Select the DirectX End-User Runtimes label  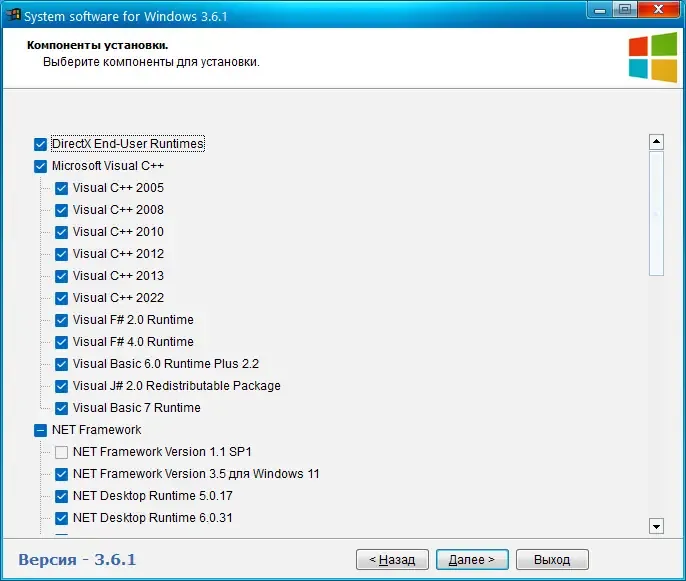click(128, 144)
